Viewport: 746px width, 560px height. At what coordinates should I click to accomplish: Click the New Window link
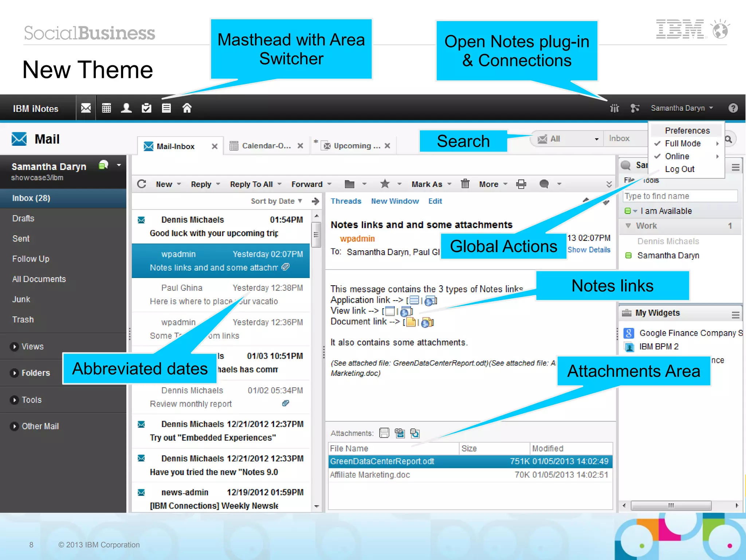tap(395, 201)
